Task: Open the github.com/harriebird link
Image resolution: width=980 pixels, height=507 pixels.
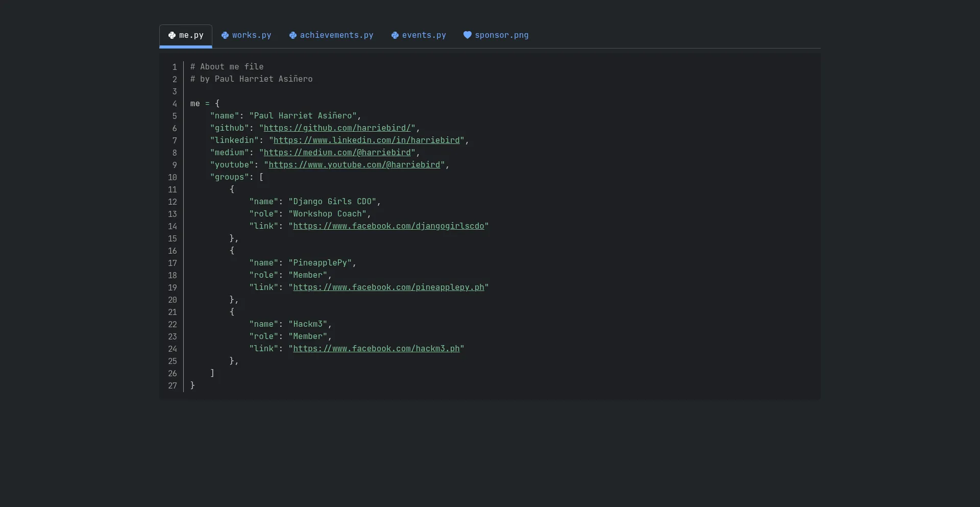Action: [337, 128]
